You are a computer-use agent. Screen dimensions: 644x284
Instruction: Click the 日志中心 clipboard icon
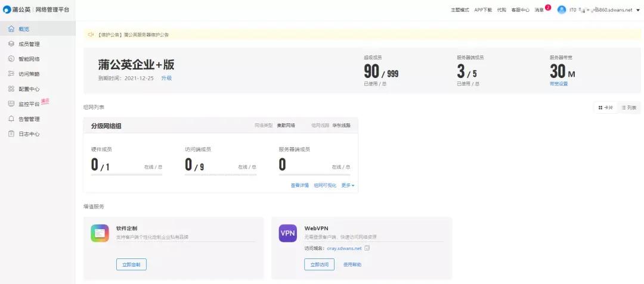pyautogui.click(x=11, y=134)
